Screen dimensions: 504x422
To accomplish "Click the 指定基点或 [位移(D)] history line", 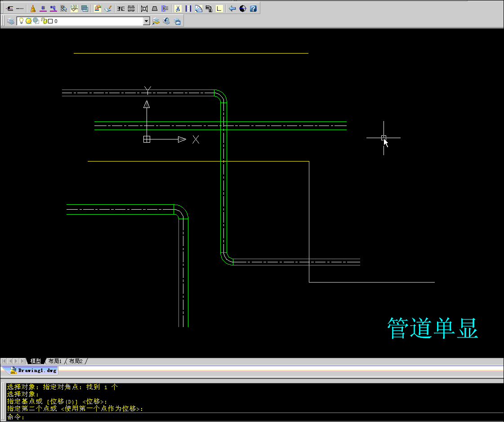I will pos(57,401).
